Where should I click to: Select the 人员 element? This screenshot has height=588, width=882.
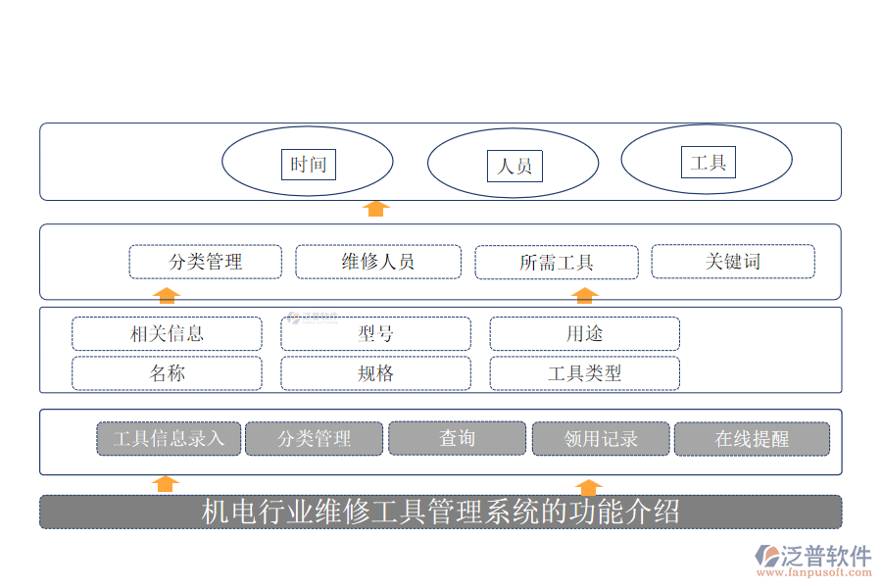point(513,165)
